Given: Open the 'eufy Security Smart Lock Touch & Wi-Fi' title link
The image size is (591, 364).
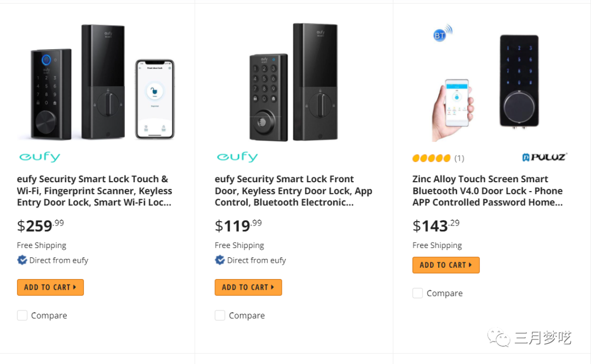Looking at the screenshot, I should pyautogui.click(x=94, y=190).
